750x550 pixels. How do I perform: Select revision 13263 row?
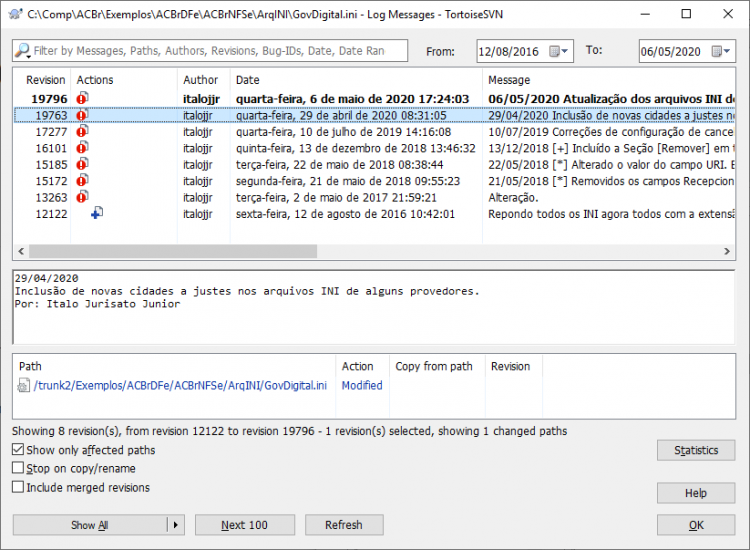375,197
